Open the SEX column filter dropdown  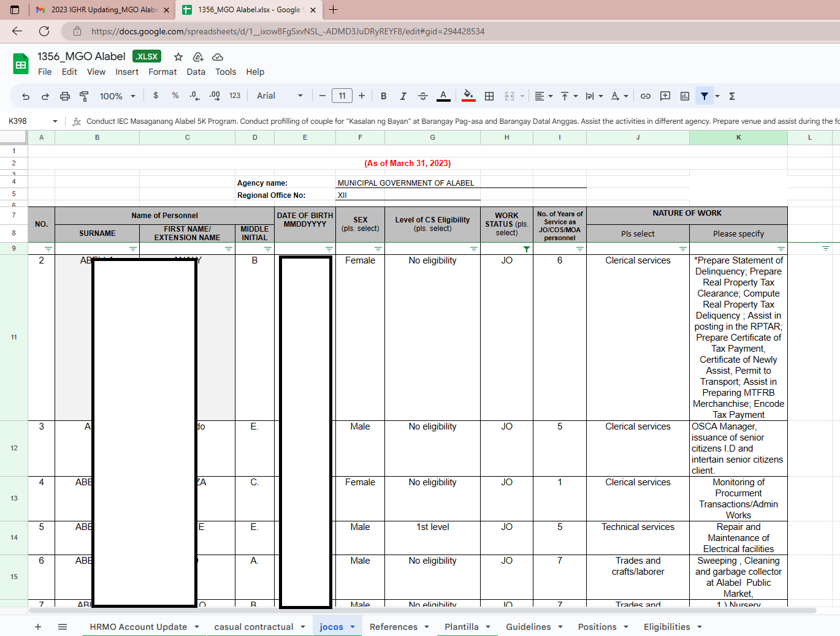378,249
